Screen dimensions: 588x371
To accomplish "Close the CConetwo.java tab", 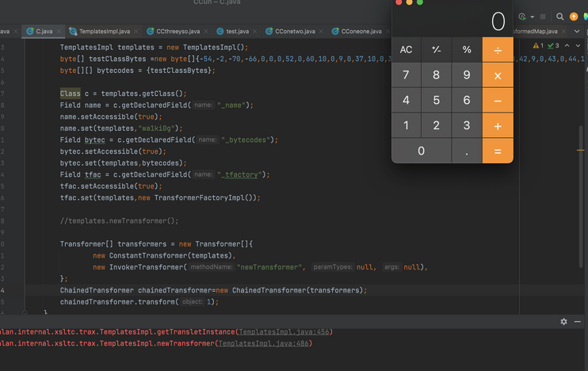I will [321, 32].
